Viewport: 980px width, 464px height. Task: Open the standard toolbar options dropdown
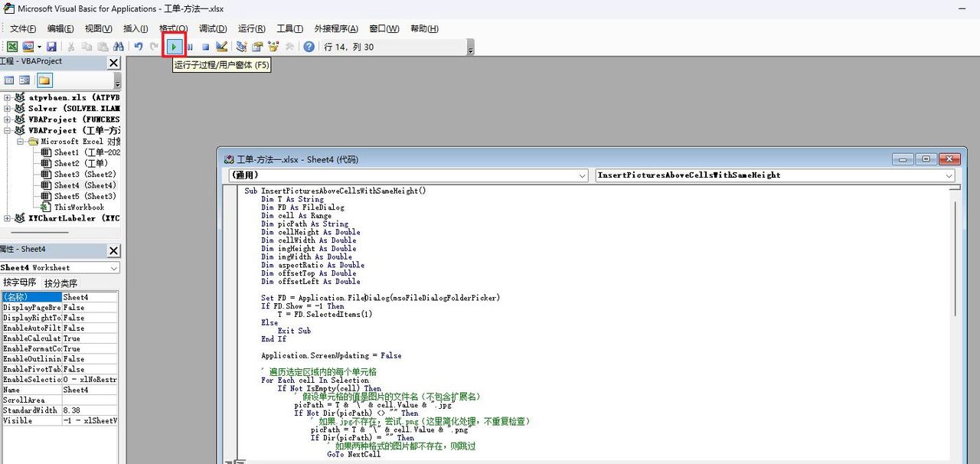(x=471, y=48)
